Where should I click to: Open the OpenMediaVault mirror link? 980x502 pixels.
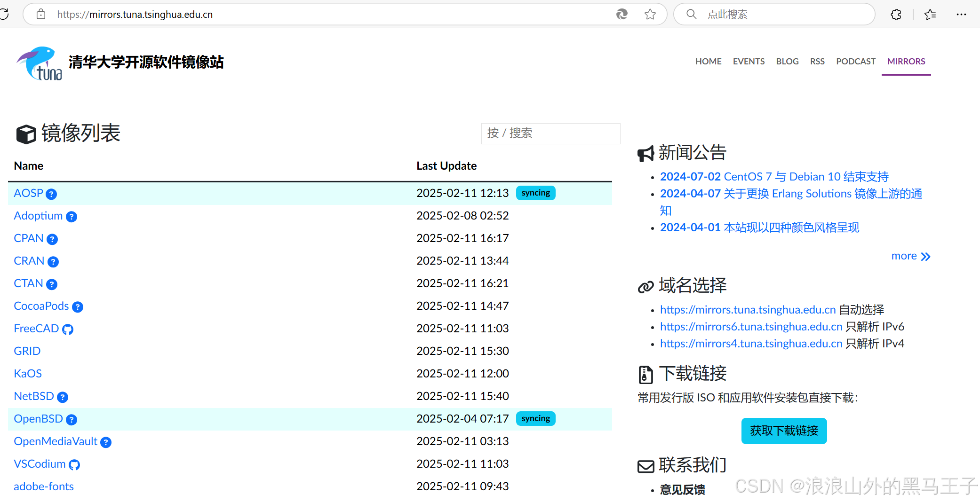pos(56,441)
